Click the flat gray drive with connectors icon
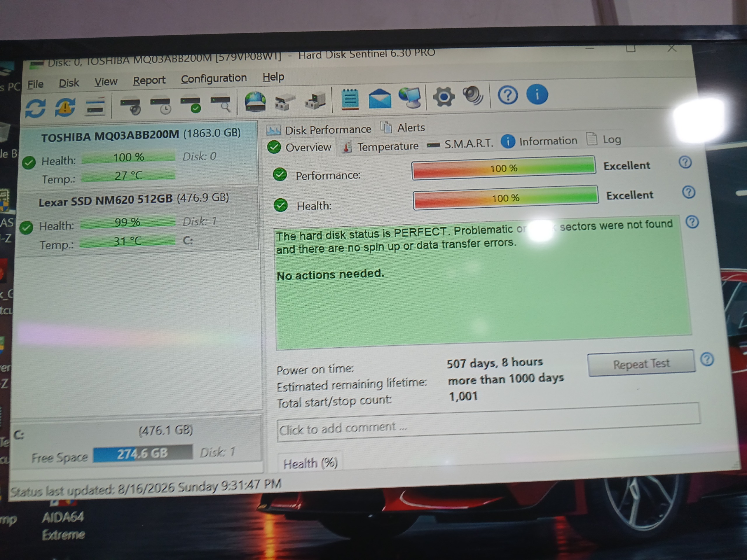The width and height of the screenshot is (747, 560). click(284, 102)
